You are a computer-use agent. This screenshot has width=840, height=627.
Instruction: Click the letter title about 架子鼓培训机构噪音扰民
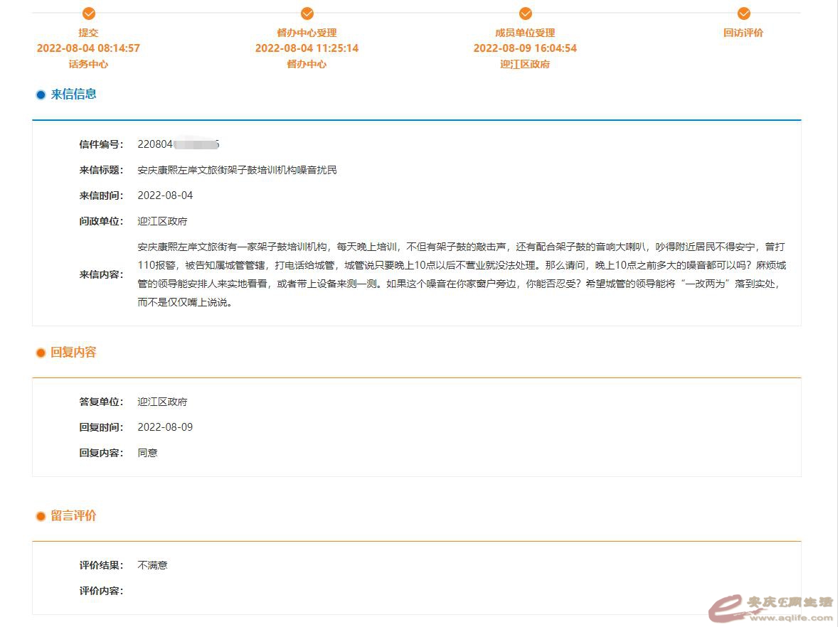237,170
